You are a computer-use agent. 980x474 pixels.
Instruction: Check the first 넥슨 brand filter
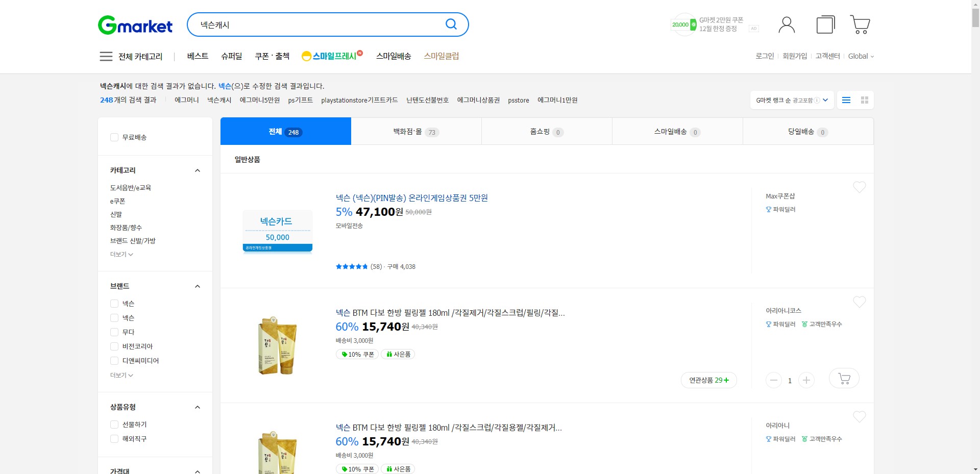coord(114,304)
